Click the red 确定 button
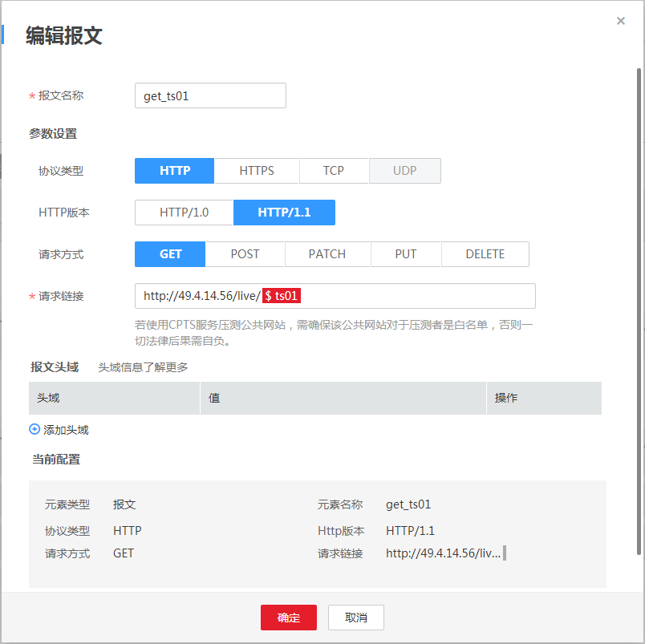This screenshot has width=645, height=644. [288, 618]
